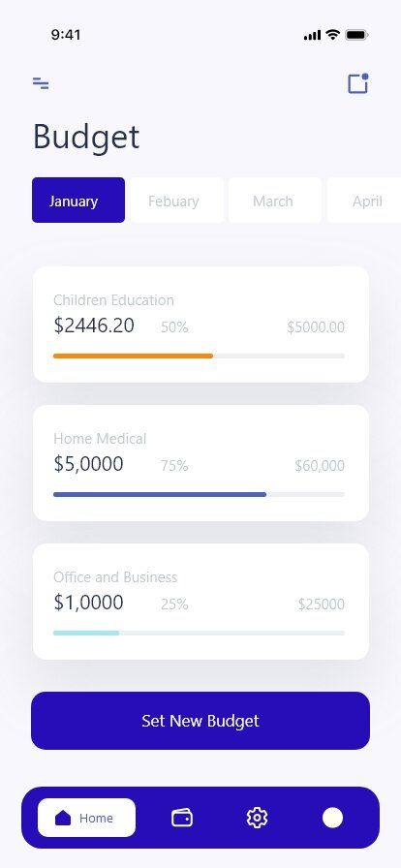Click the Set New Budget button
401x868 pixels.
(200, 721)
